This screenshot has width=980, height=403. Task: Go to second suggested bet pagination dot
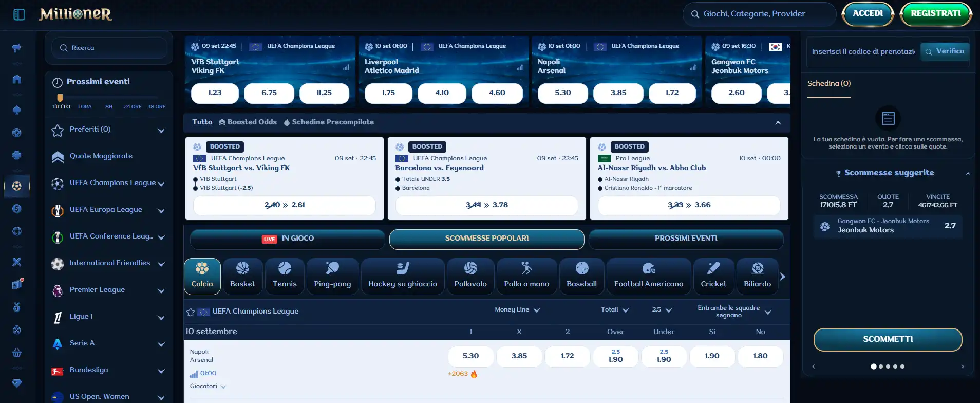(881, 367)
